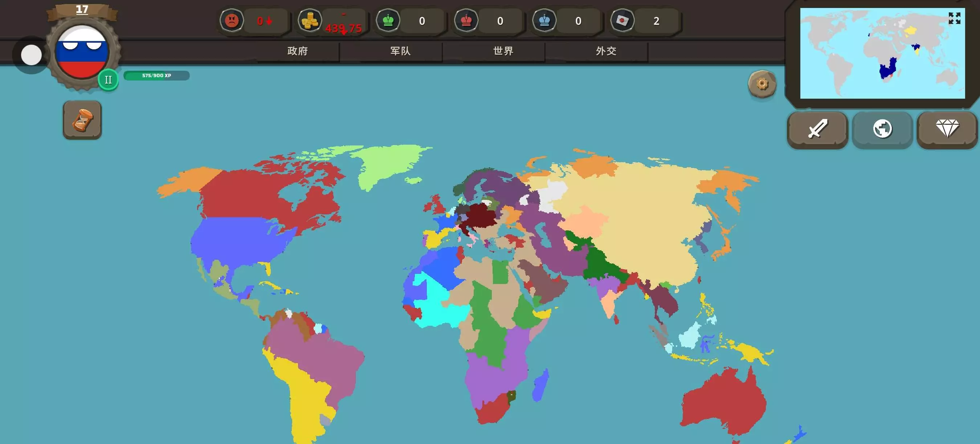Open the 政府 government tab
Image resolution: width=980 pixels, height=444 pixels.
tap(298, 51)
